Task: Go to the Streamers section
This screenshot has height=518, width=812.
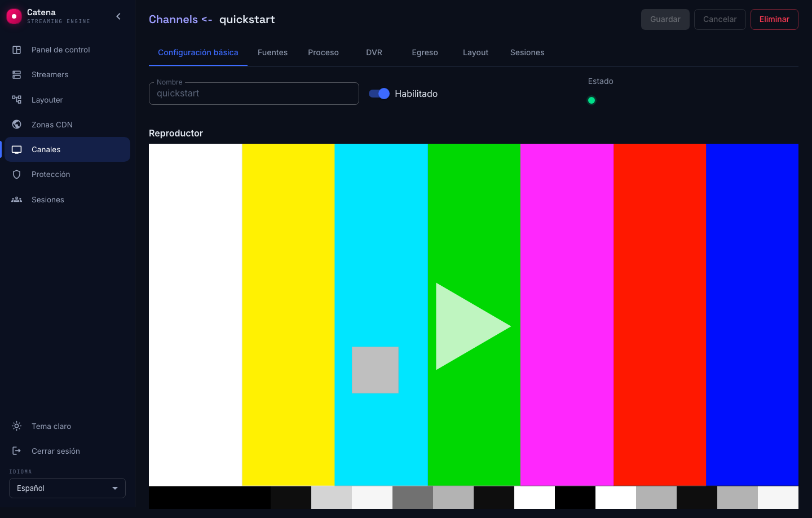Action: tap(68, 74)
